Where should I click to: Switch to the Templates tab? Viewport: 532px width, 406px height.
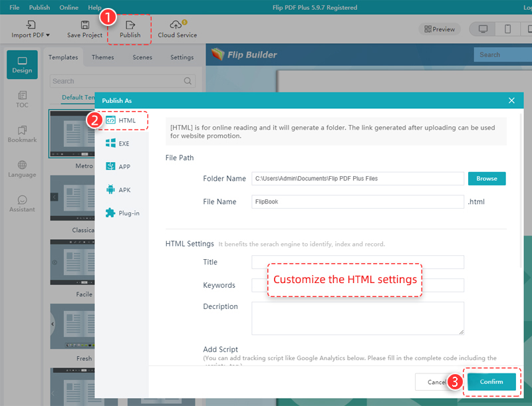(x=63, y=57)
